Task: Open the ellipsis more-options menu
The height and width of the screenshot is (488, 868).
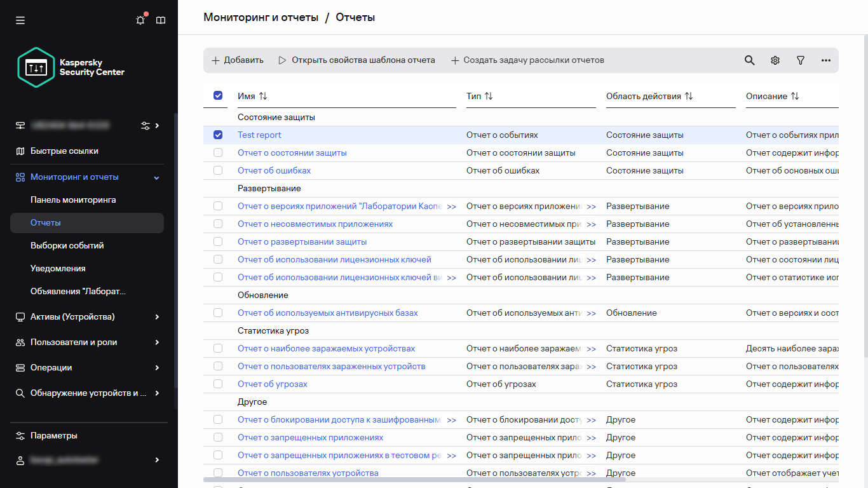Action: click(825, 60)
